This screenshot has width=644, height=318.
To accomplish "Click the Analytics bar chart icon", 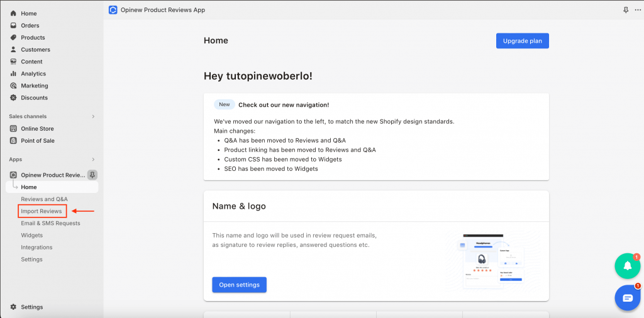I will [13, 74].
